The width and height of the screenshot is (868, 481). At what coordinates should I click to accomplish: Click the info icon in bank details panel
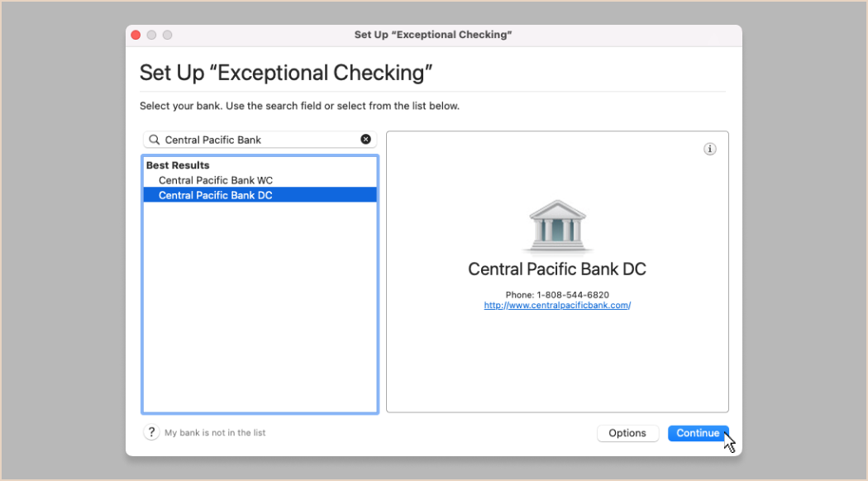pyautogui.click(x=709, y=149)
